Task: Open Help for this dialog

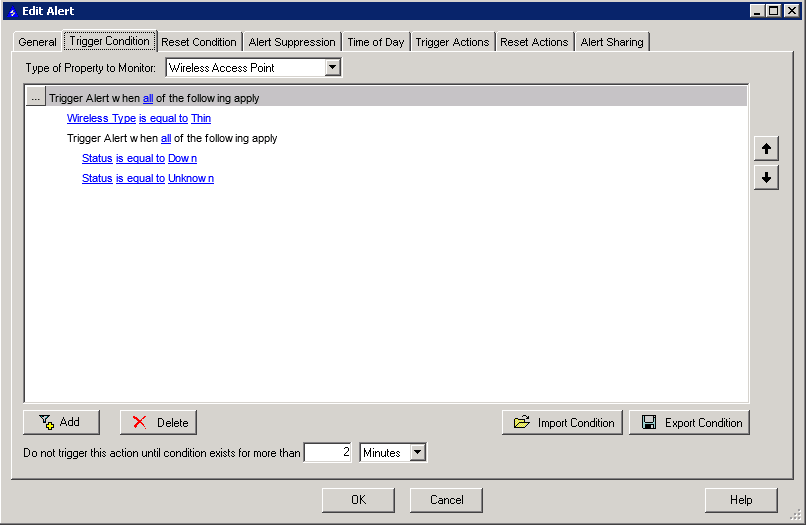Action: [741, 500]
